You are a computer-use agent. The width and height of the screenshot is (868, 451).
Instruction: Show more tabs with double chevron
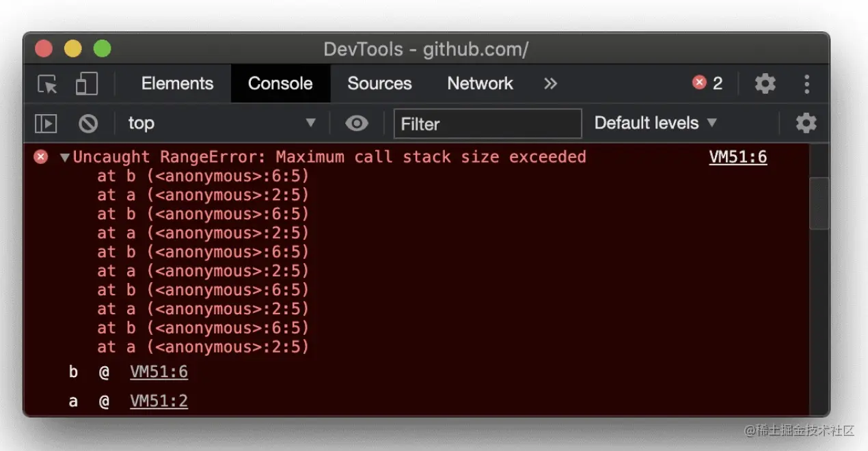550,83
